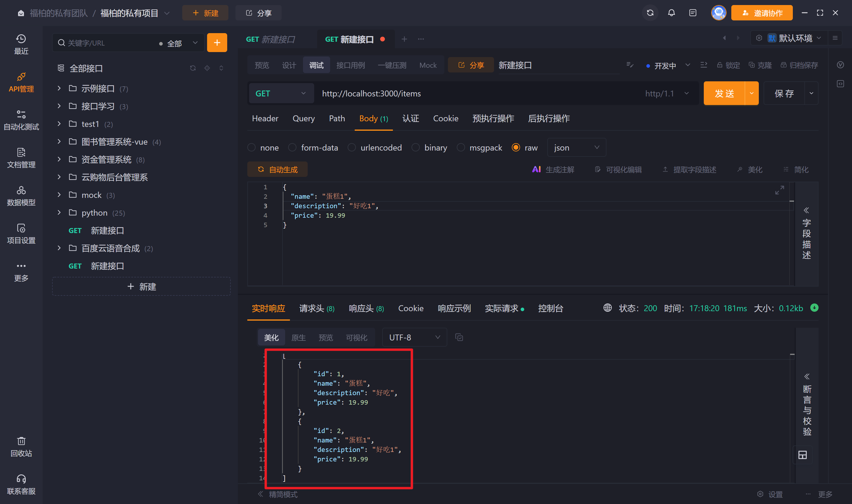Click the notification bell icon
This screenshot has height=504, width=852.
click(x=671, y=13)
